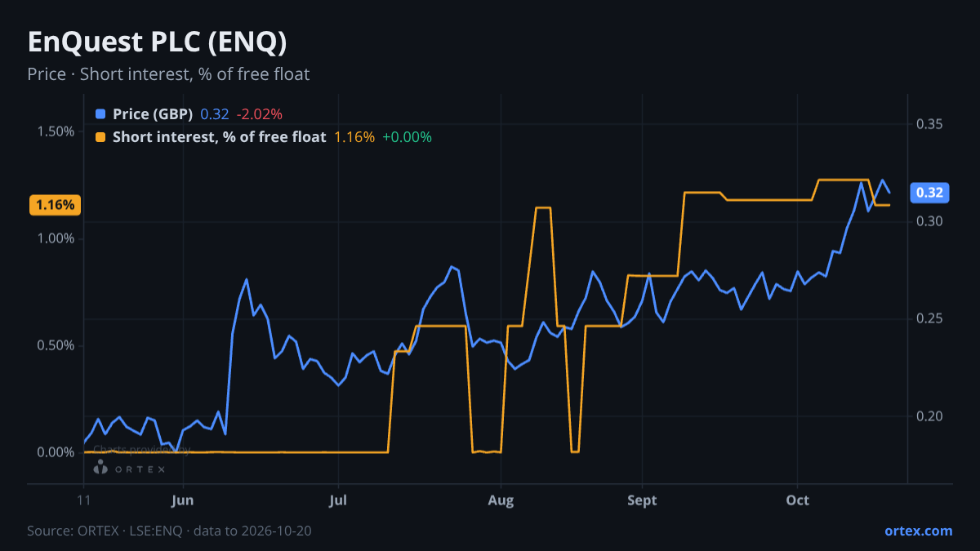
Task: Click the 0.32 price value in the legend
Action: 215,114
